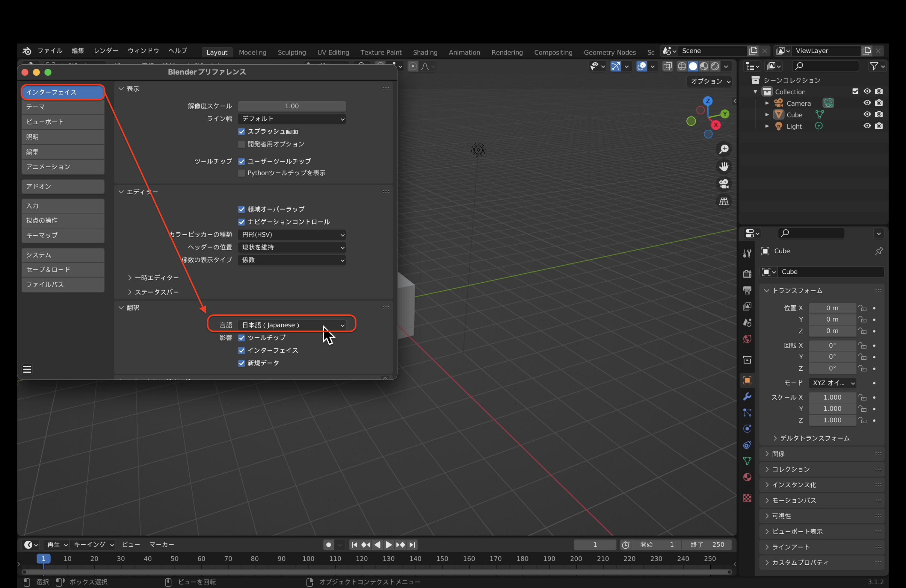
Task: Switch to the Sculpting workspace tab
Action: point(292,52)
